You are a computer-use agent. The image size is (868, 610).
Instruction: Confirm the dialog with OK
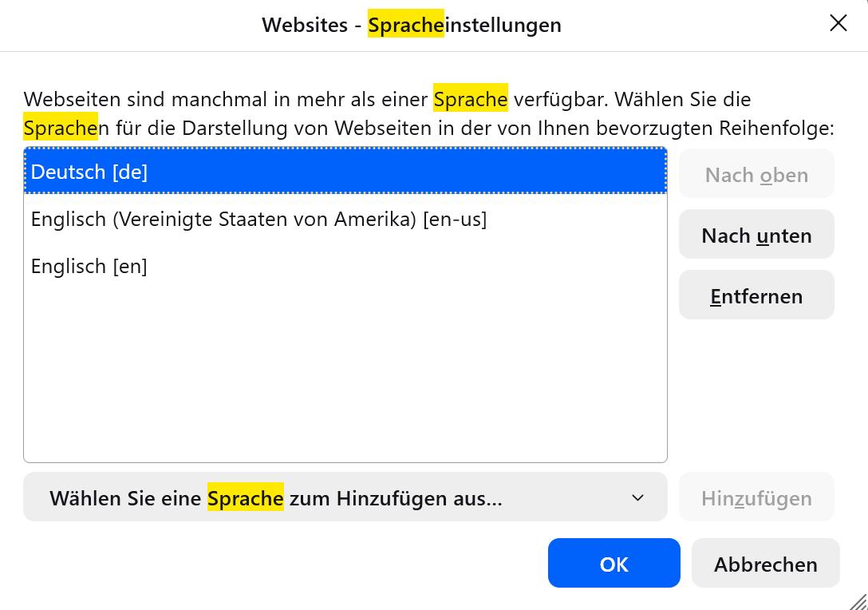(614, 564)
